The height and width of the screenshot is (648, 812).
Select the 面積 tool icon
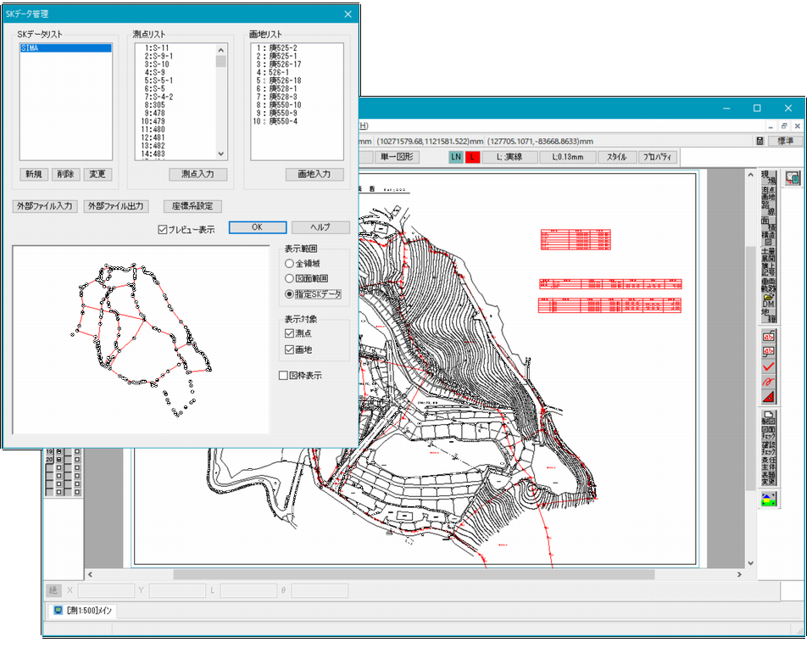pos(768,223)
